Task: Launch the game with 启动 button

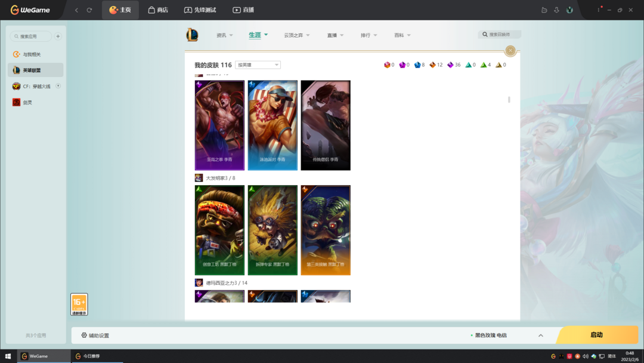Action: 597,335
